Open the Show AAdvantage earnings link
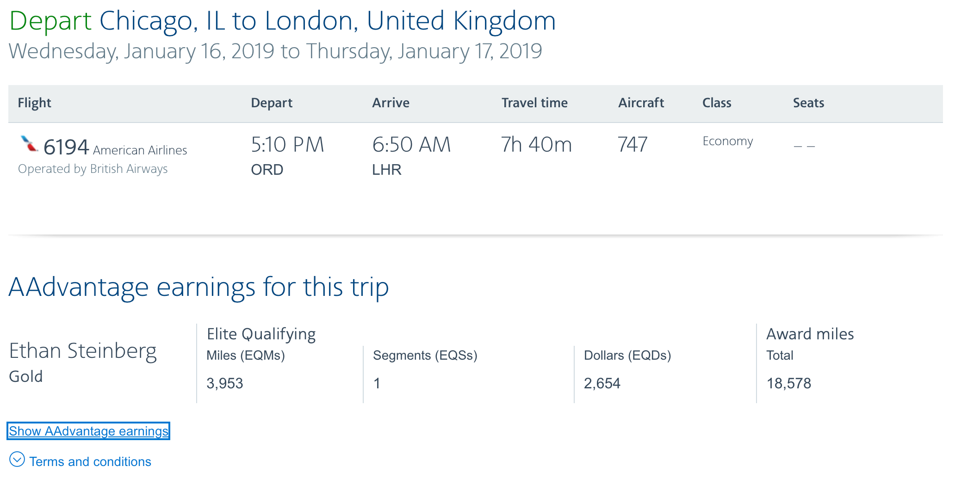 pos(88,431)
